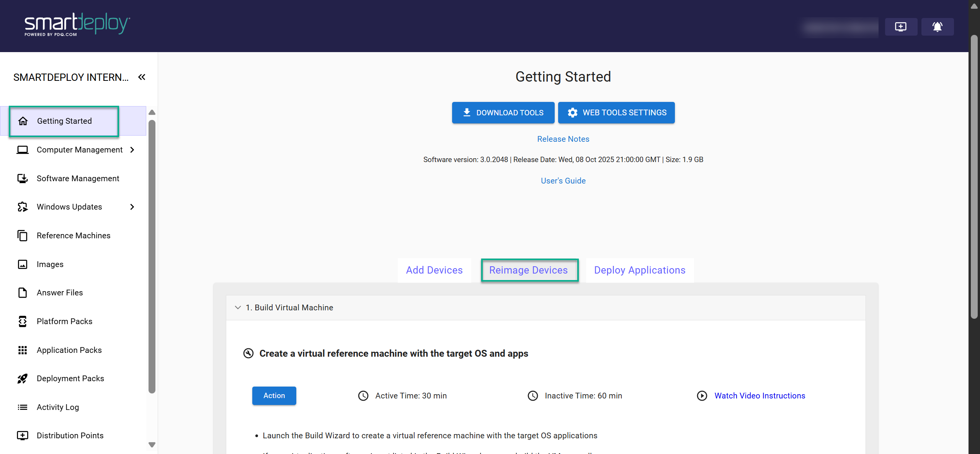
Task: Click the Activity Log list icon
Action: point(23,407)
